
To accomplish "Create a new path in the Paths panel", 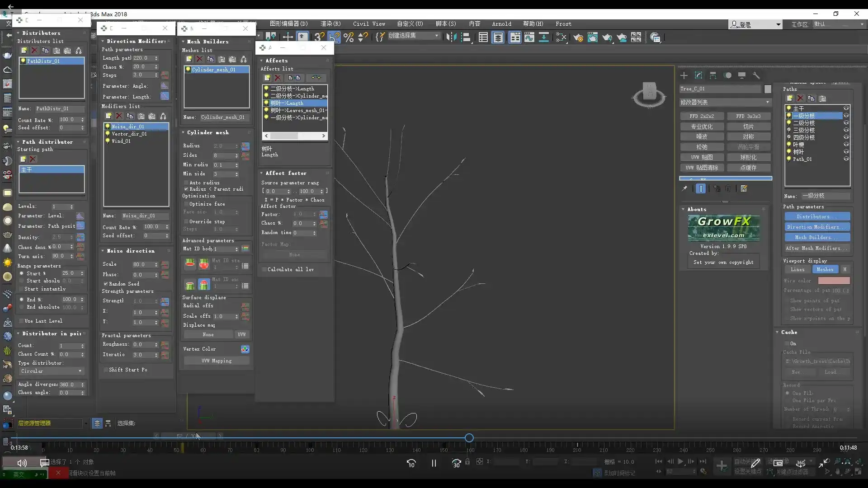I will 791,98.
